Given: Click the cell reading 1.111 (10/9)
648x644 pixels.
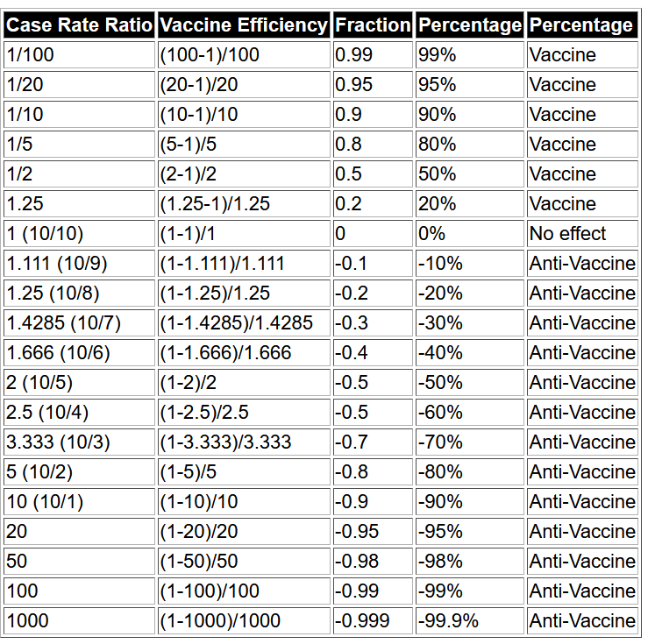Looking at the screenshot, I should [79, 264].
